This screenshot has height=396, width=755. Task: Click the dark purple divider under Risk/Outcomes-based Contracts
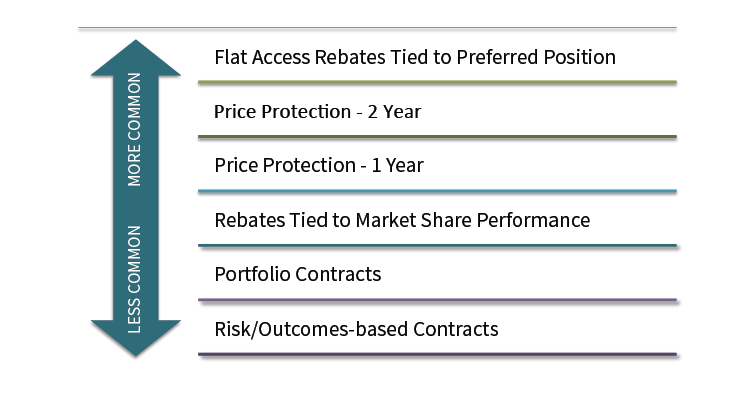pyautogui.click(x=437, y=355)
